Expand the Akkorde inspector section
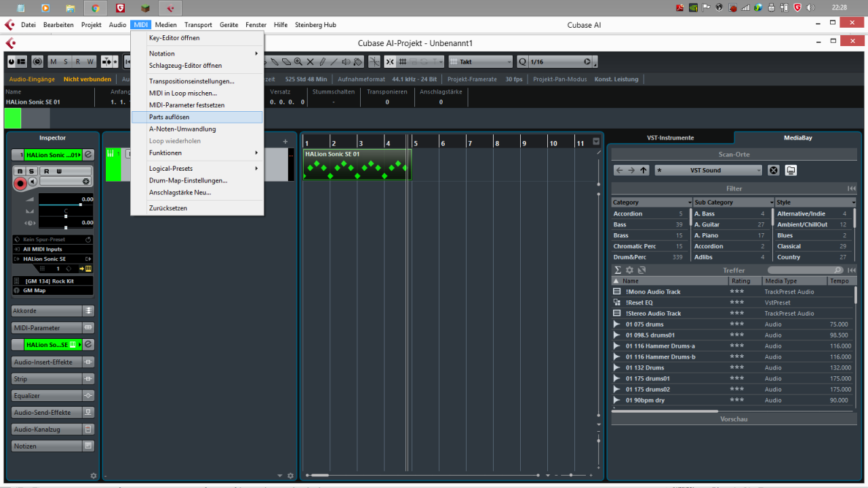 pos(53,310)
